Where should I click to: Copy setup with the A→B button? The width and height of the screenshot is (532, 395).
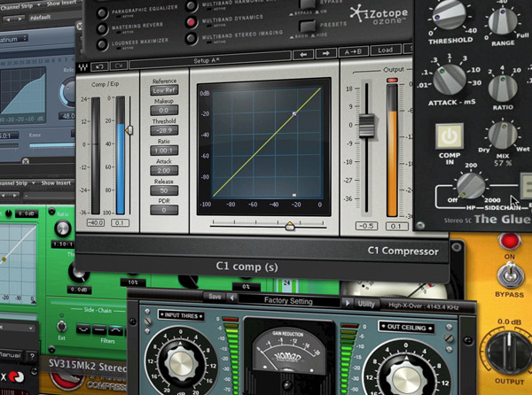[353, 52]
